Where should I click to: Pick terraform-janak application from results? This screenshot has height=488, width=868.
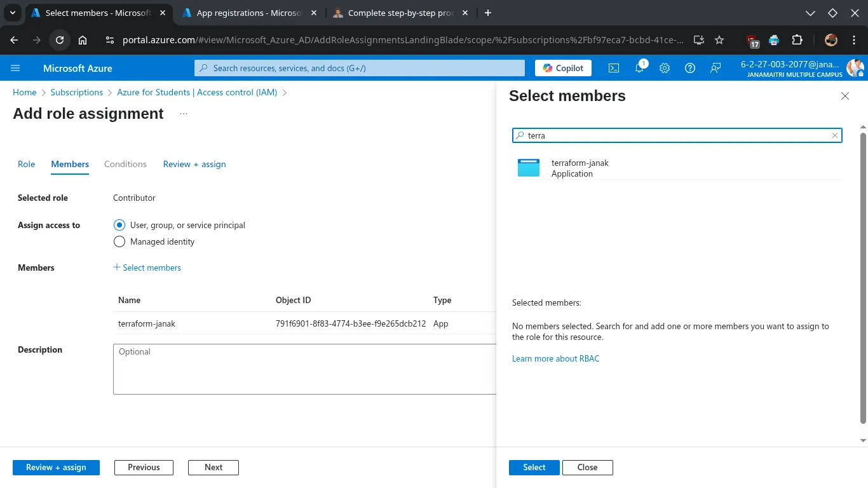tap(580, 168)
